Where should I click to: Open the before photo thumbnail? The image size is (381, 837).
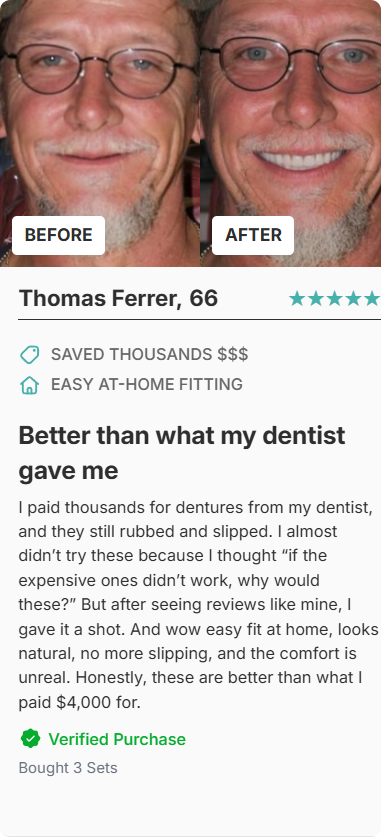tap(100, 133)
